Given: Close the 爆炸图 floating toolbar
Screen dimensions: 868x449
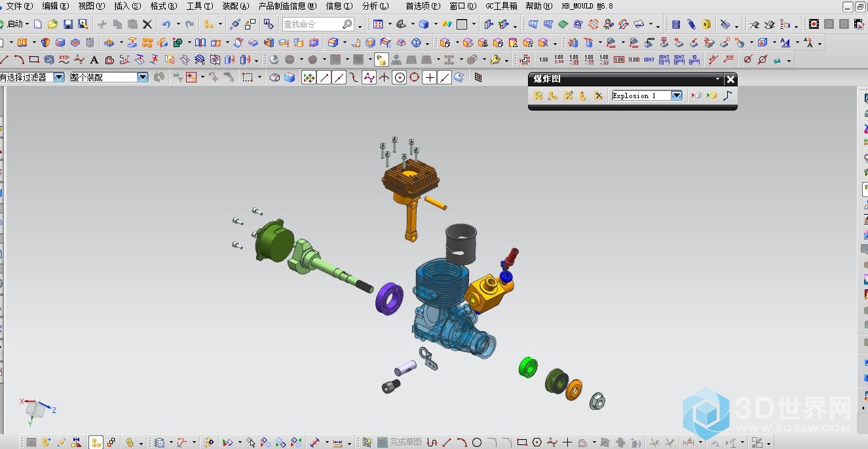Looking at the screenshot, I should click(x=731, y=79).
